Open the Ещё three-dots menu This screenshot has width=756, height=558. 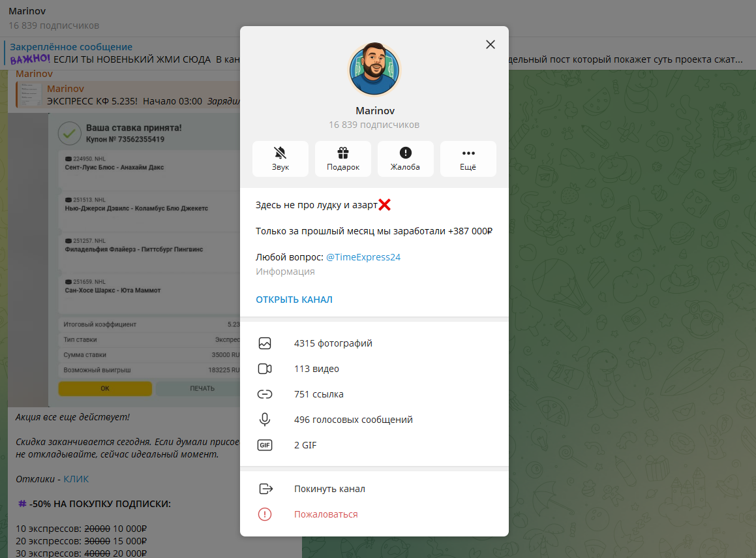click(468, 159)
